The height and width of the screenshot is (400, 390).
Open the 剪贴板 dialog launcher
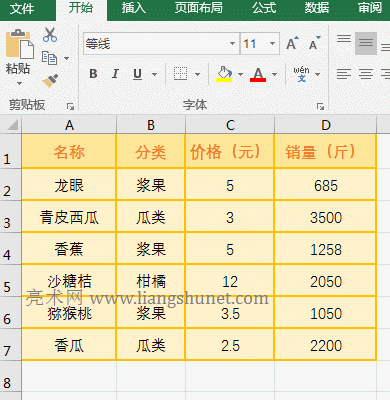tap(70, 107)
